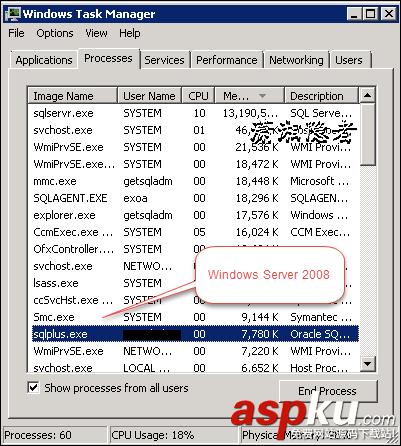This screenshot has height=446, width=401.
Task: Select WmiPrvSE.exe with 7,220 K memory
Action: click(x=195, y=351)
